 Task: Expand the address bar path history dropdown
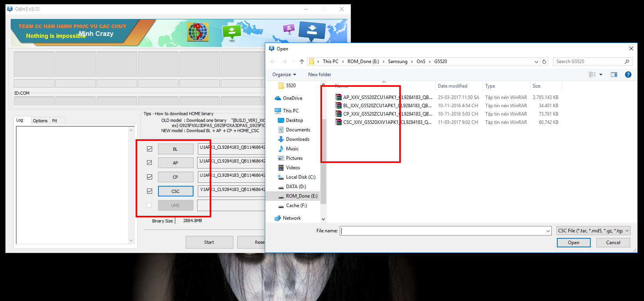[536, 62]
